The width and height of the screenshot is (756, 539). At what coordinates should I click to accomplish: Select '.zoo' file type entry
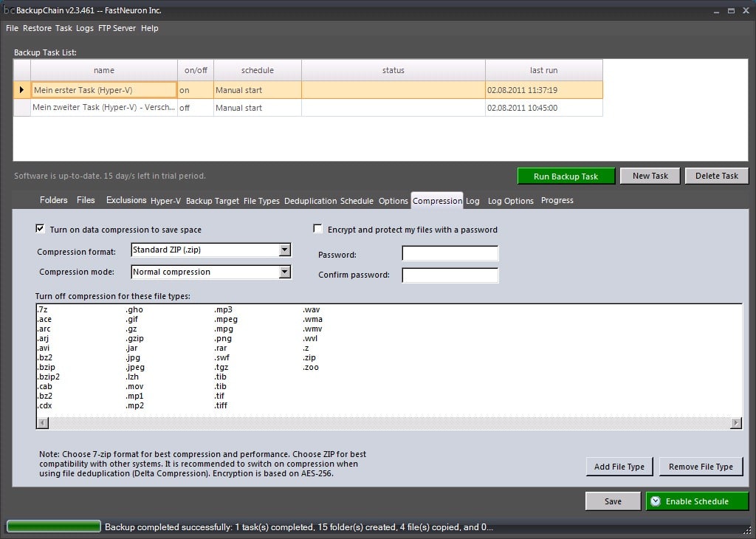pos(311,368)
